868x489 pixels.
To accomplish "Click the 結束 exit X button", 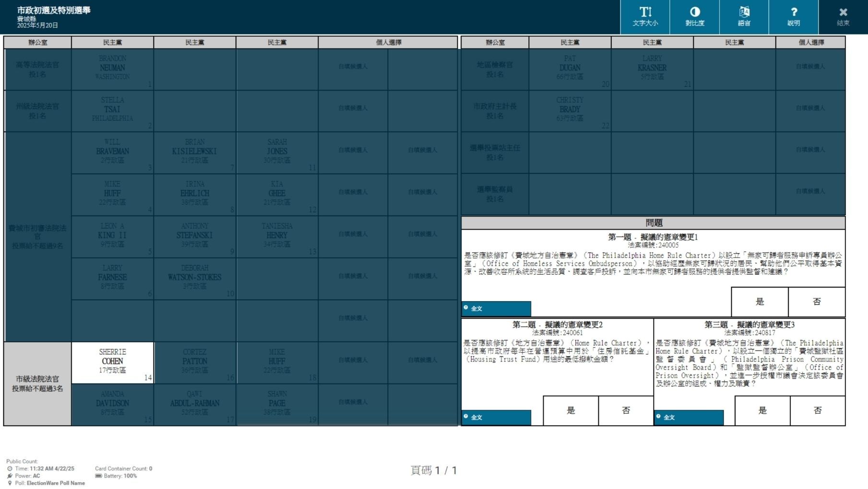I will pos(843,17).
